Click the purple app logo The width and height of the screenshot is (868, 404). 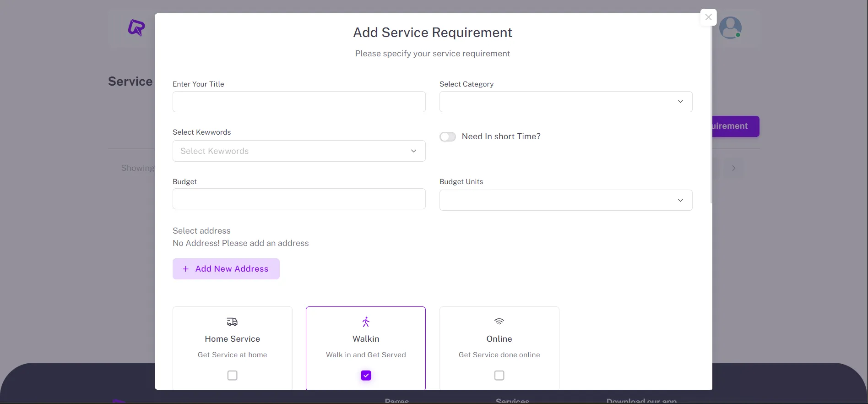[x=136, y=28]
